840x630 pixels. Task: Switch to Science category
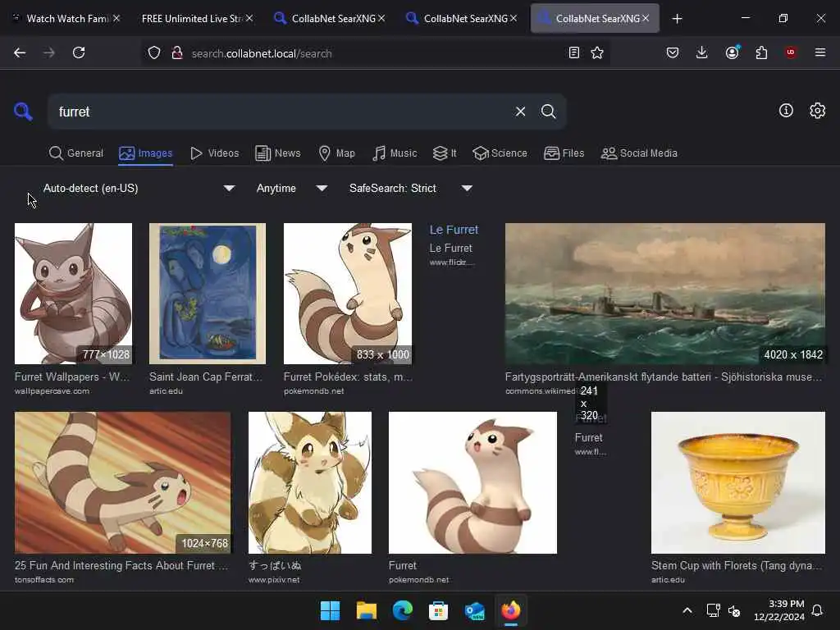pos(500,153)
